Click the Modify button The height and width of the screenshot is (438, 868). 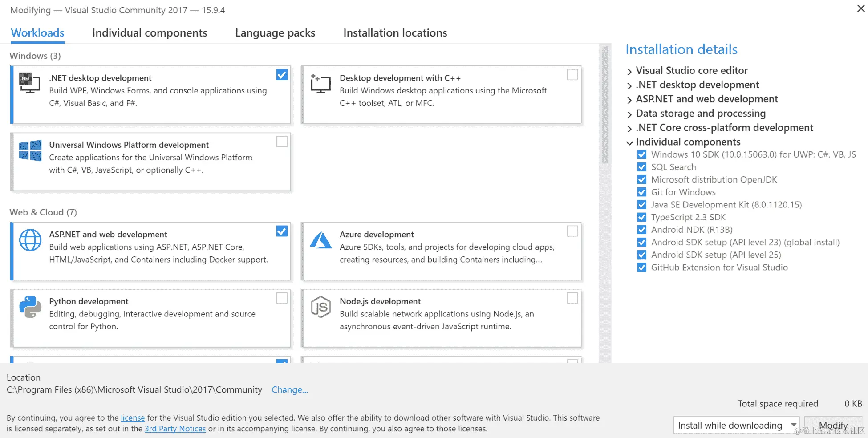(833, 426)
